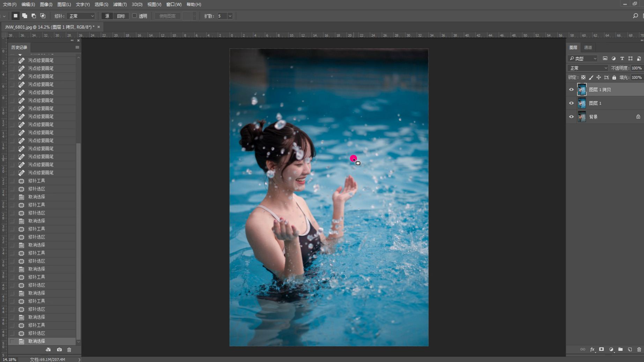Create new document from current history state
The height and width of the screenshot is (362, 644).
click(48, 349)
